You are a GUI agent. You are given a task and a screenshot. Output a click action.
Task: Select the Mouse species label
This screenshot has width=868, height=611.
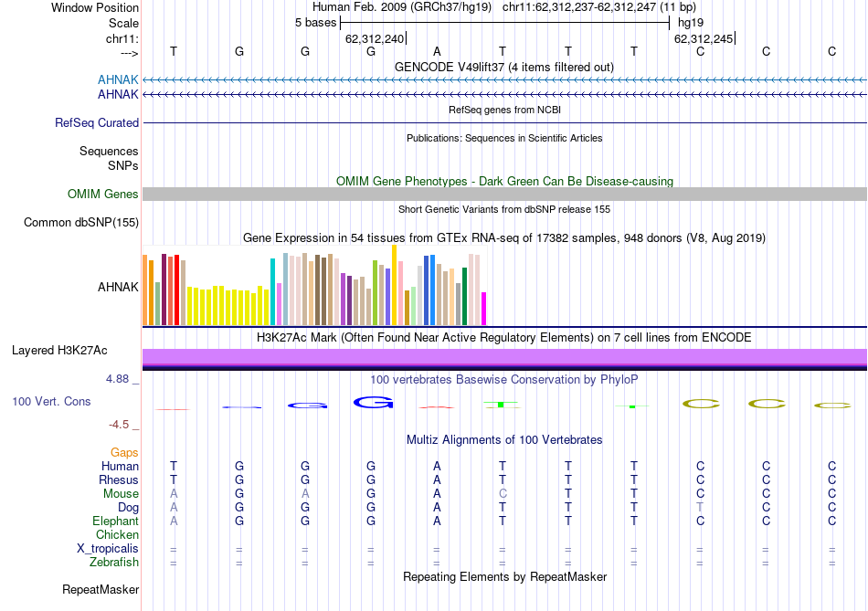[121, 494]
